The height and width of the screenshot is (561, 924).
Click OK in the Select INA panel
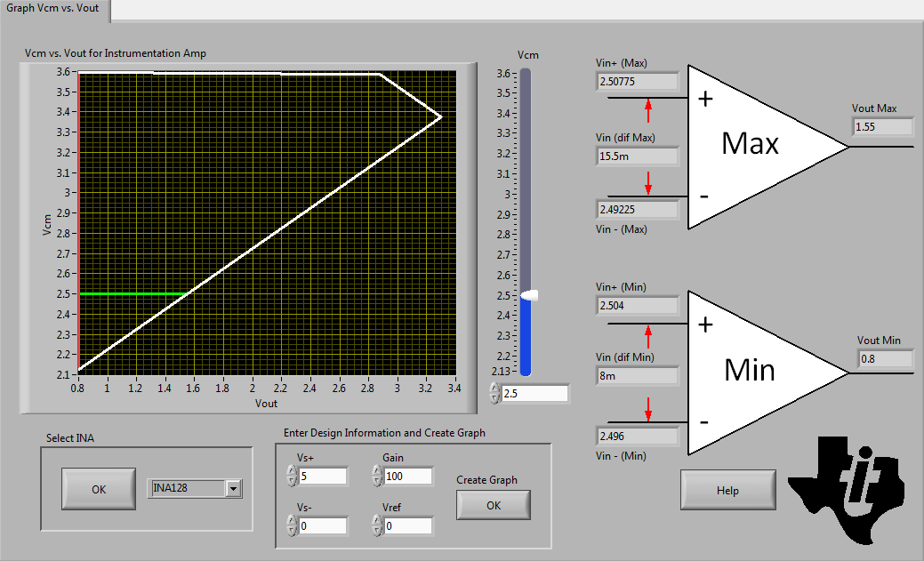pos(99,489)
